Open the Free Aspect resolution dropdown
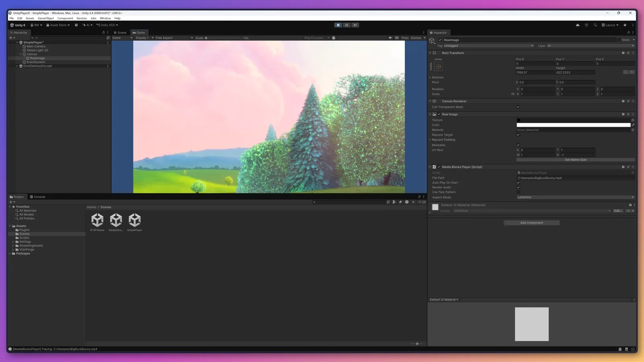 pyautogui.click(x=174, y=38)
